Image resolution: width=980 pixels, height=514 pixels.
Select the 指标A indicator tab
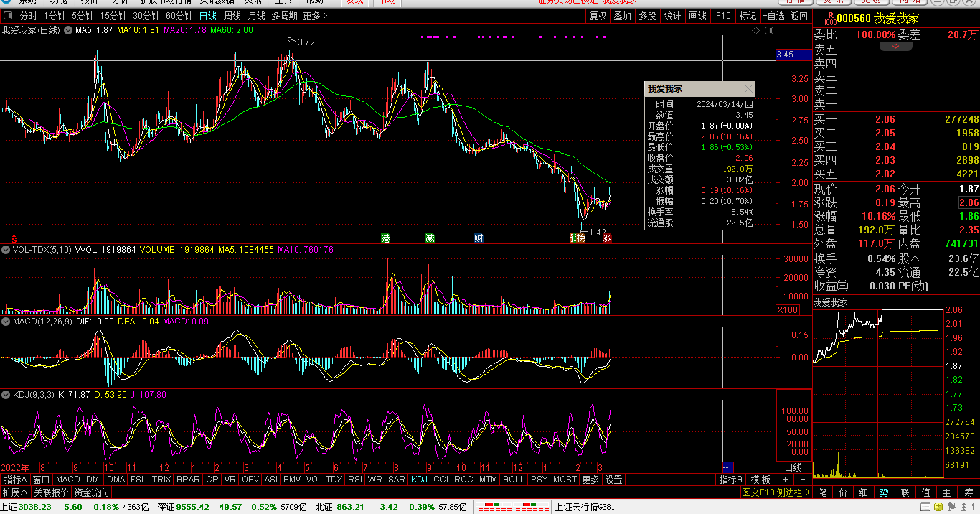point(15,480)
